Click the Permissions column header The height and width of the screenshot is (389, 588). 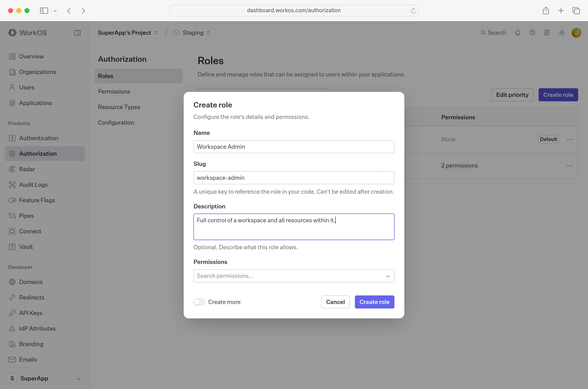click(458, 117)
